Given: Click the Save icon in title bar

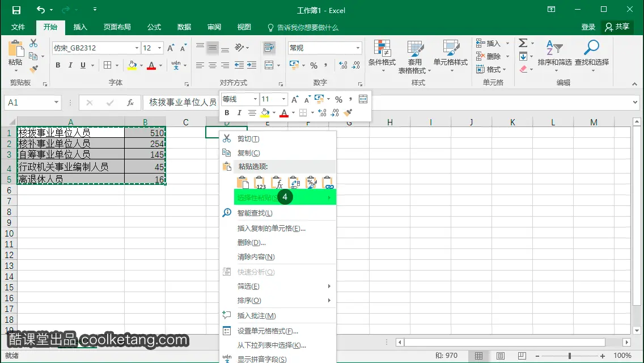Looking at the screenshot, I should [16, 10].
